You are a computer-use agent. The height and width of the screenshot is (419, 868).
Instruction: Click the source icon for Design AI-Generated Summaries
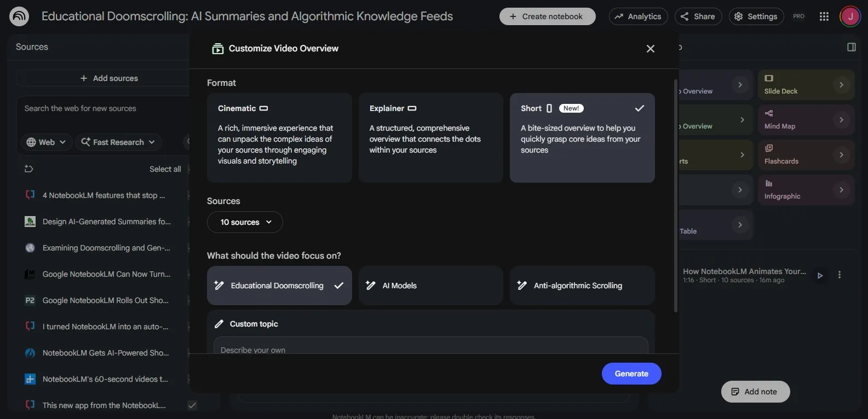point(30,222)
